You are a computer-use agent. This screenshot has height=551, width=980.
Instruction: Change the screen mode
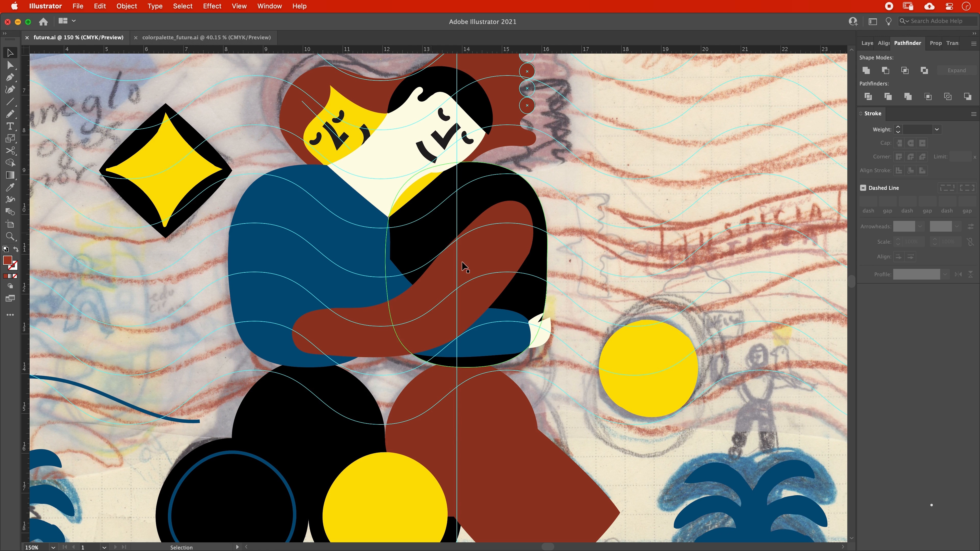10,298
